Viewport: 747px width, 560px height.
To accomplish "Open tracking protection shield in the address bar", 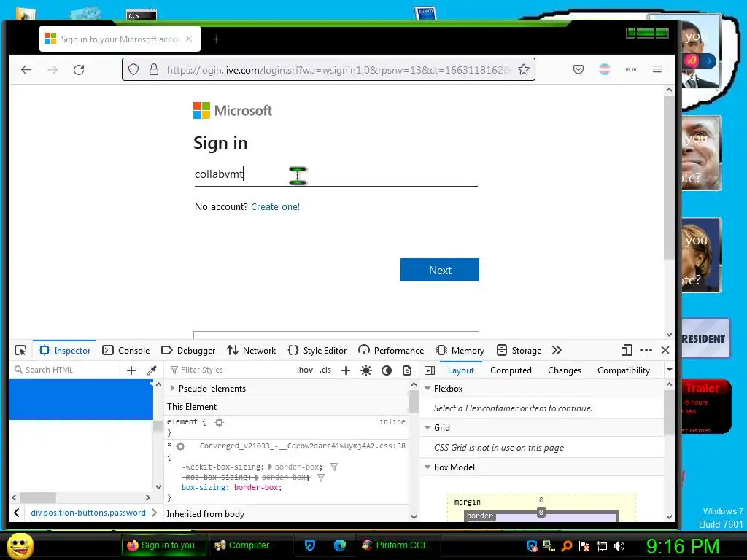I will tap(133, 69).
